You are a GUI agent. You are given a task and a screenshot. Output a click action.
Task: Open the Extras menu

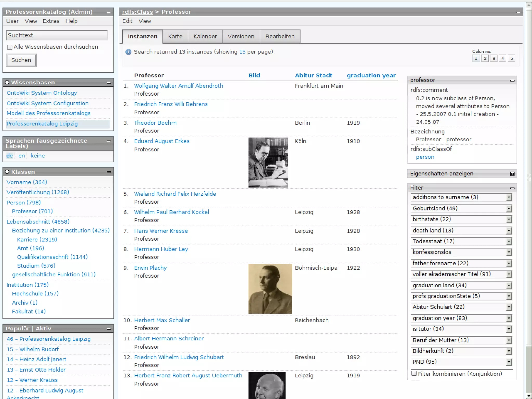pyautogui.click(x=51, y=21)
